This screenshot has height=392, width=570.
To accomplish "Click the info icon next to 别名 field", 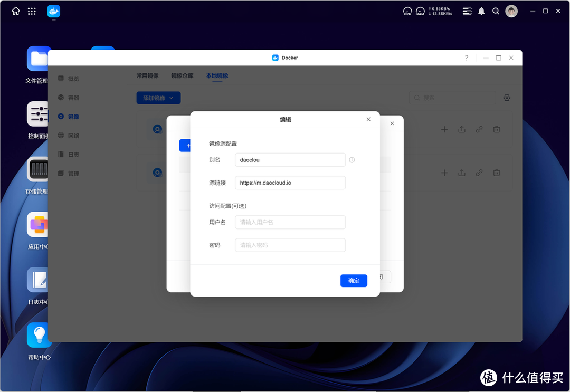I will [351, 159].
